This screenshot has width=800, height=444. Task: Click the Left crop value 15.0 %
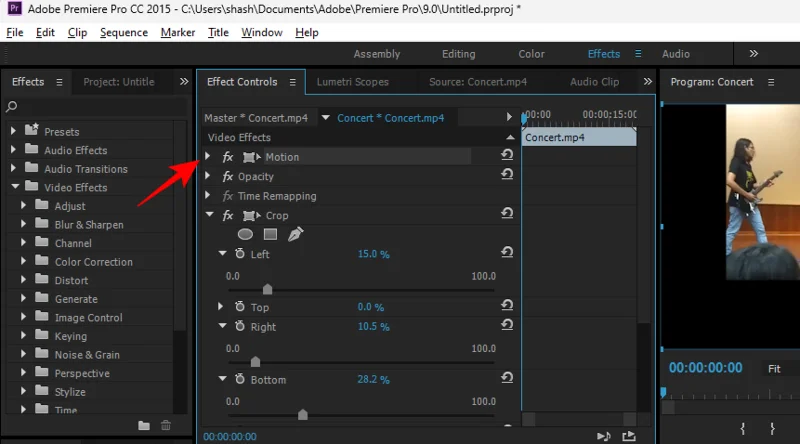pos(373,254)
